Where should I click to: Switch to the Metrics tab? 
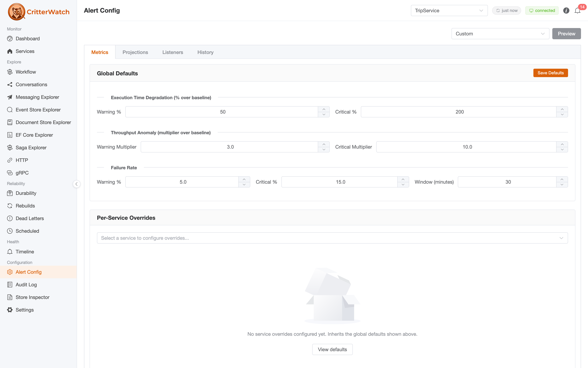point(100,52)
